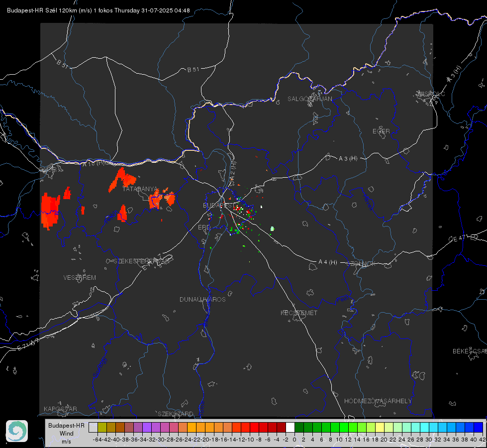Click the A 3 (H) road label below Eger
Viewport: 487px width, 448px height.
(x=348, y=159)
